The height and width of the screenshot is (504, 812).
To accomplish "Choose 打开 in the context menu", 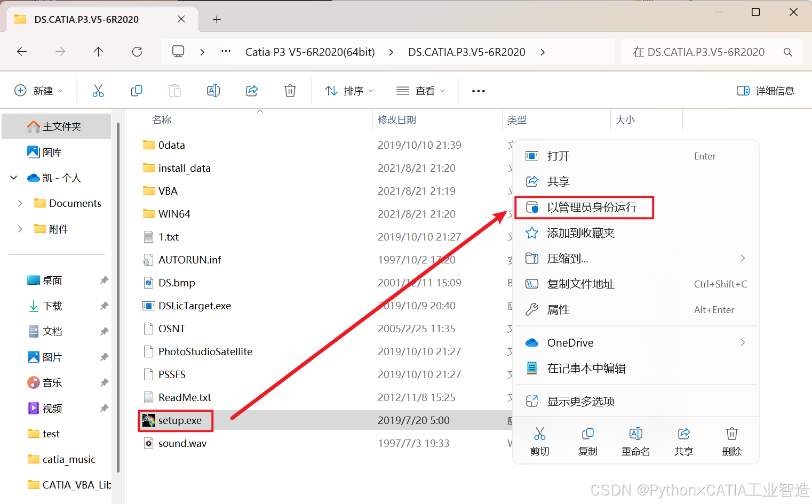I will click(x=636, y=156).
